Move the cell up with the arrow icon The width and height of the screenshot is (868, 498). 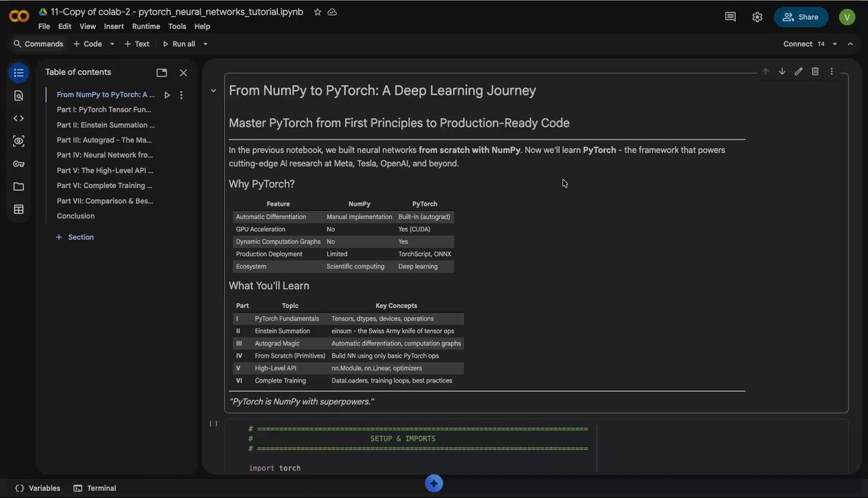click(x=766, y=71)
